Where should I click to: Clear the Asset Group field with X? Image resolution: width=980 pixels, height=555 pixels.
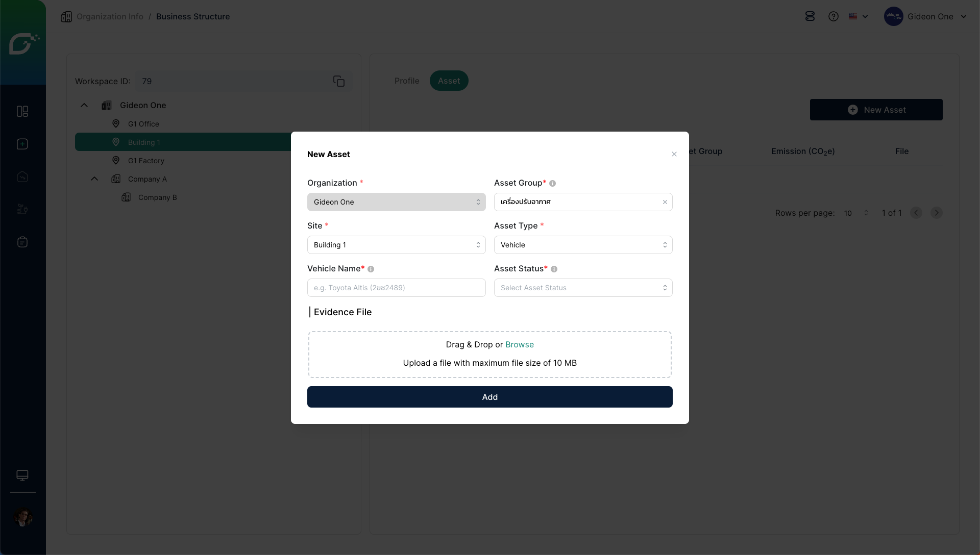(665, 202)
